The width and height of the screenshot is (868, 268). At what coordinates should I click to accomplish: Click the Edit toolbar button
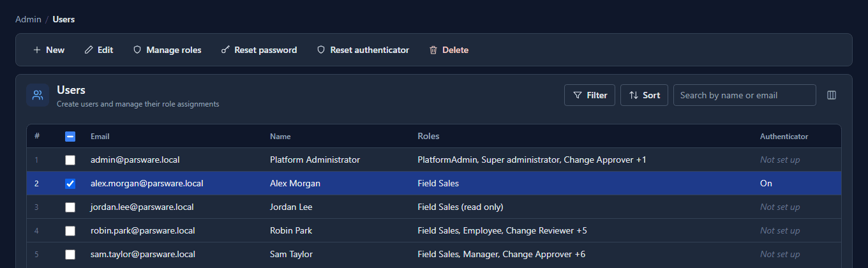pos(99,50)
